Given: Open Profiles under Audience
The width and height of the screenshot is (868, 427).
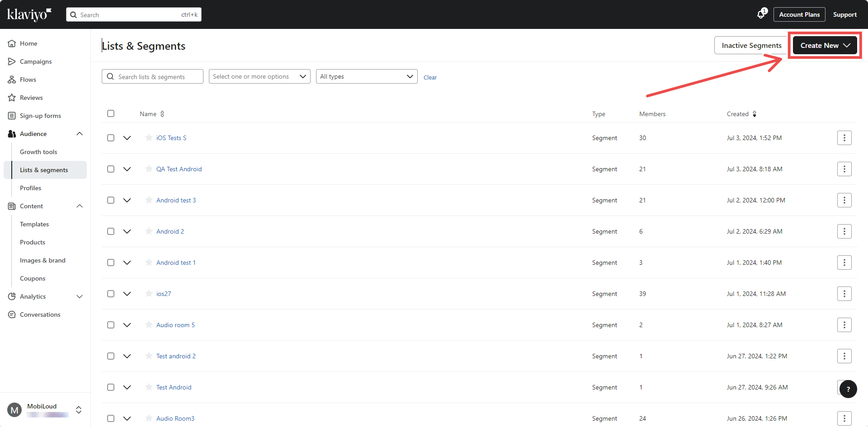Looking at the screenshot, I should point(30,188).
